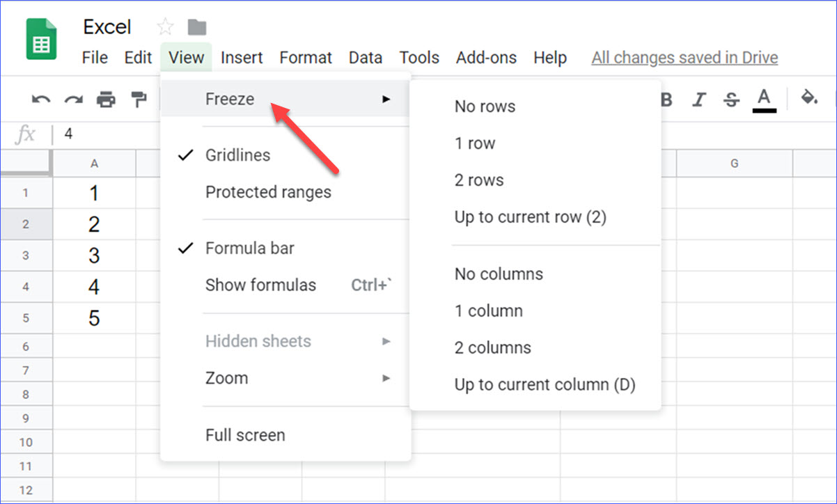Toggle Gridlines visibility
This screenshot has width=837, height=504.
237,155
